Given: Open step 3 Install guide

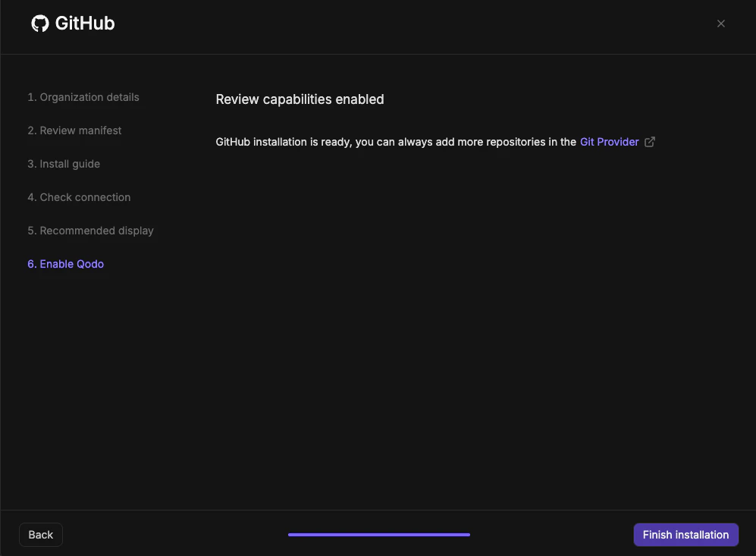Looking at the screenshot, I should pyautogui.click(x=64, y=164).
